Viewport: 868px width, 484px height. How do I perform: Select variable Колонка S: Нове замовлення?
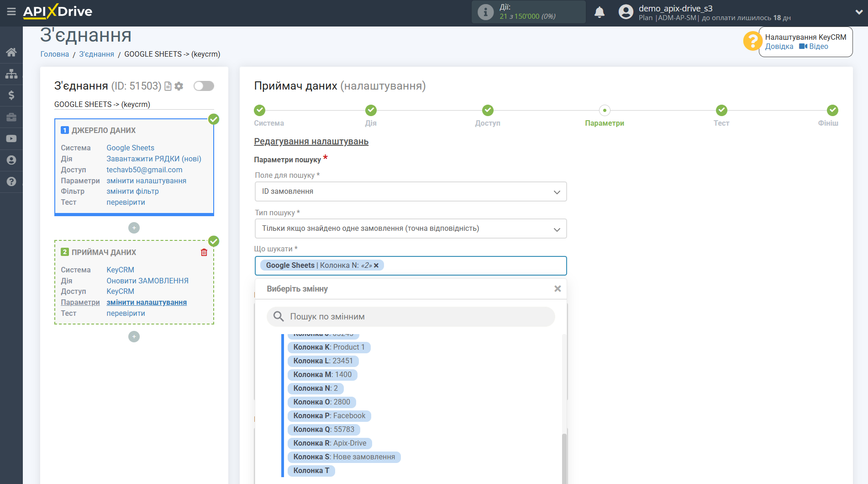pos(344,457)
